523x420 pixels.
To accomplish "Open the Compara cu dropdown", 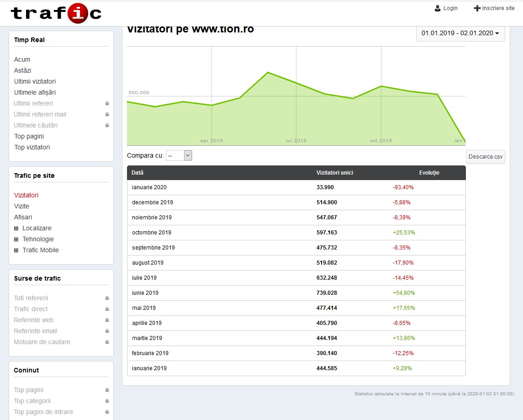I will [x=179, y=155].
